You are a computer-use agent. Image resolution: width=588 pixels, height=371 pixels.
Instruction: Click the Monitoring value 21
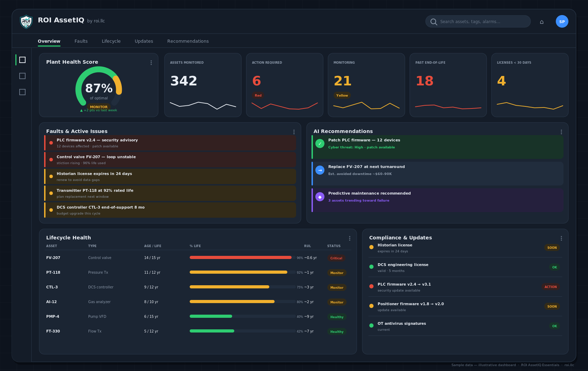pos(342,81)
